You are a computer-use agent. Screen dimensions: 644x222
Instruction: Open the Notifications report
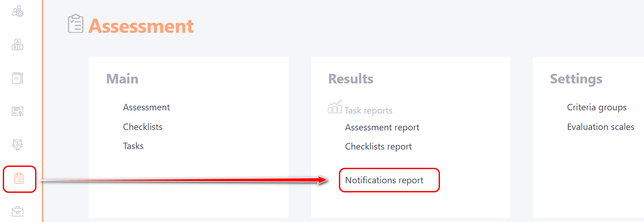(x=384, y=180)
